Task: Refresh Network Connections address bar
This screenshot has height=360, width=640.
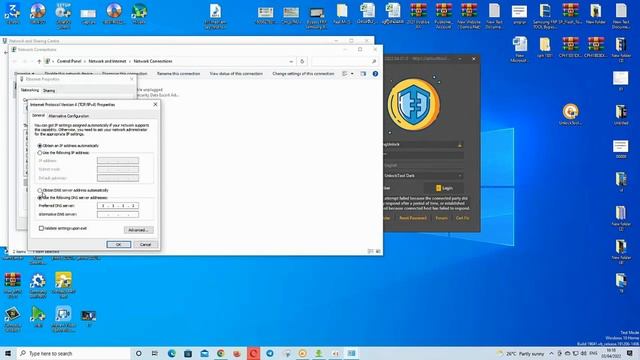Action: pyautogui.click(x=302, y=61)
